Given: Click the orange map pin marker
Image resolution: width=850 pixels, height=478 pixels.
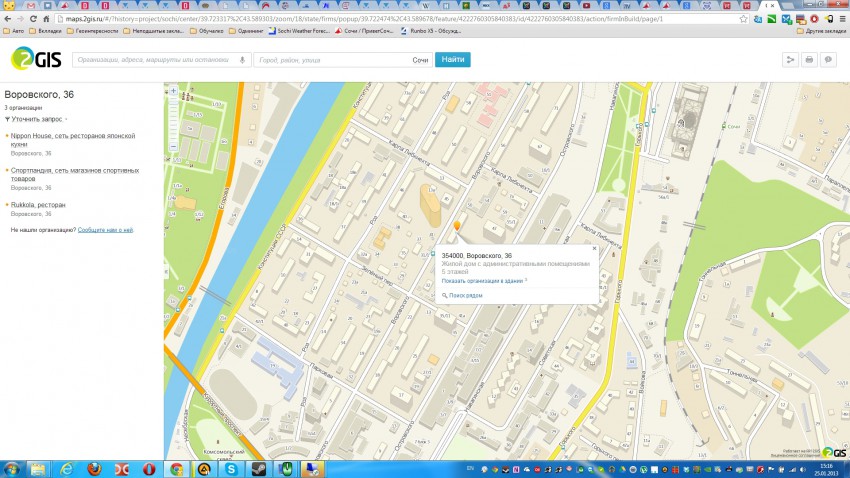Looking at the screenshot, I should (x=457, y=227).
